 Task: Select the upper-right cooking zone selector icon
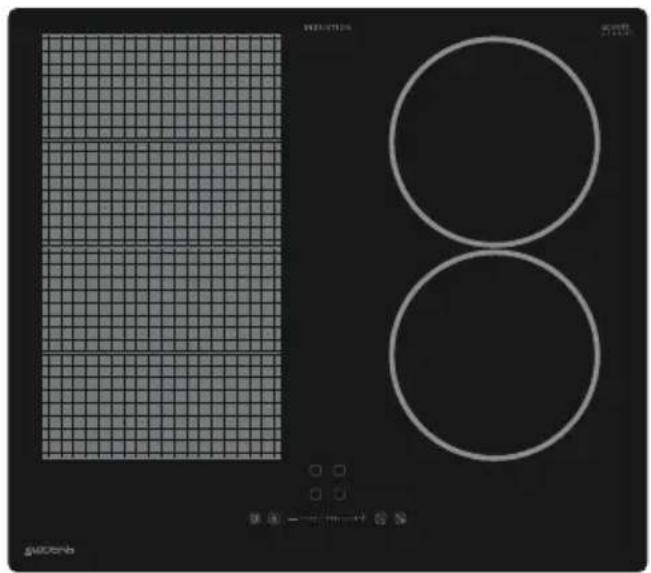click(339, 470)
